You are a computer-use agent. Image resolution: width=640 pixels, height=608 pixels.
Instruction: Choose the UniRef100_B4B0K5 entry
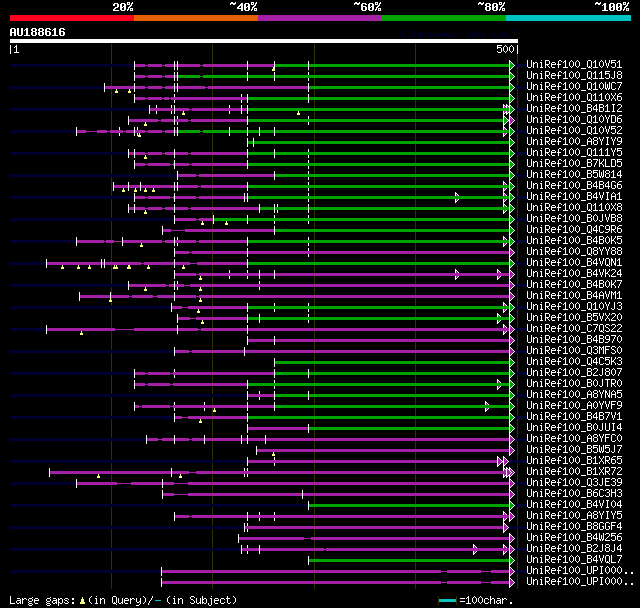pos(574,241)
